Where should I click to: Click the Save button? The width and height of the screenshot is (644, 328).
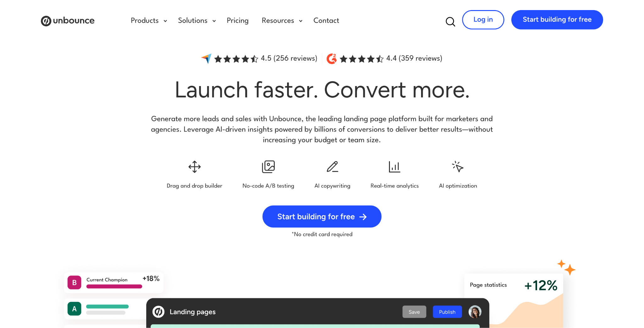pyautogui.click(x=414, y=312)
